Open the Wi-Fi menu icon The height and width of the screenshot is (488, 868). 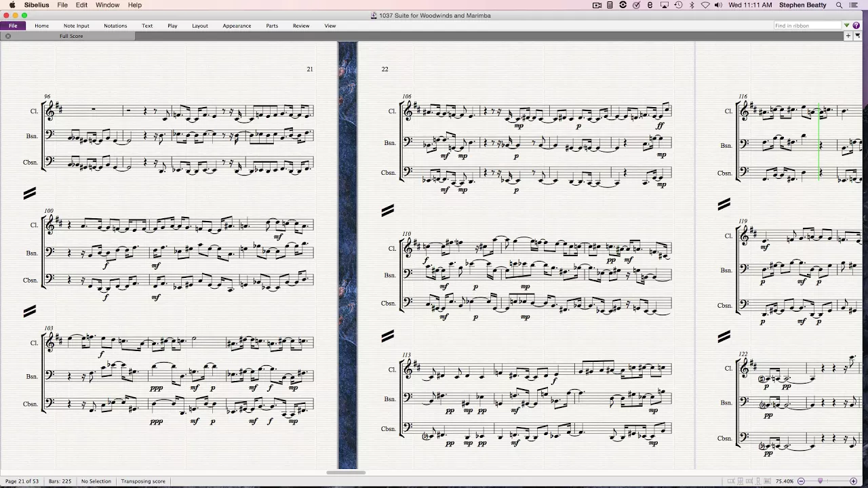pos(705,5)
